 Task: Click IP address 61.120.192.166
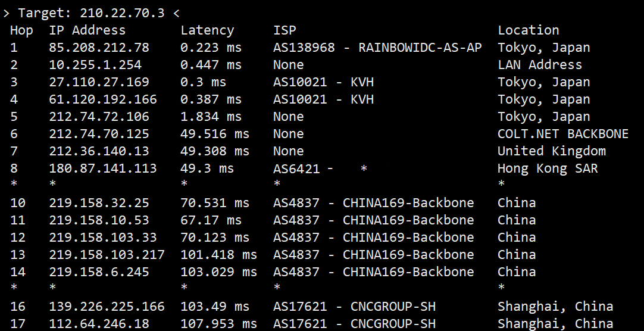(x=103, y=99)
